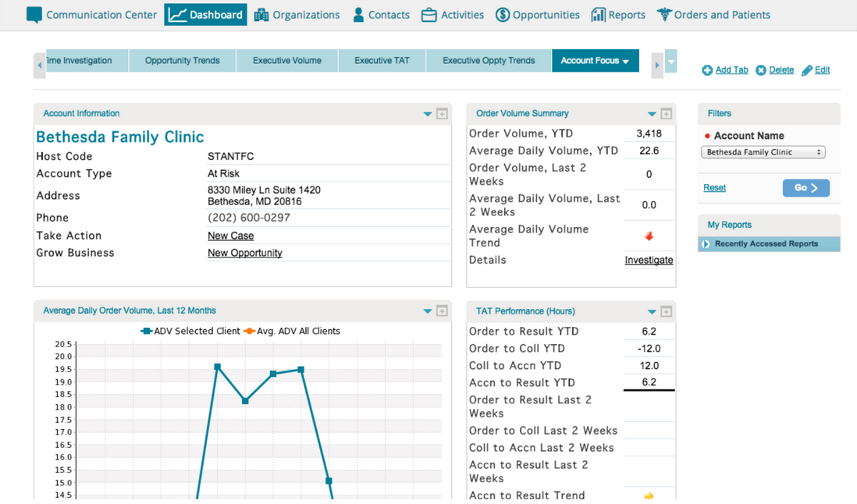Click the Reports bar chart icon

pos(598,15)
